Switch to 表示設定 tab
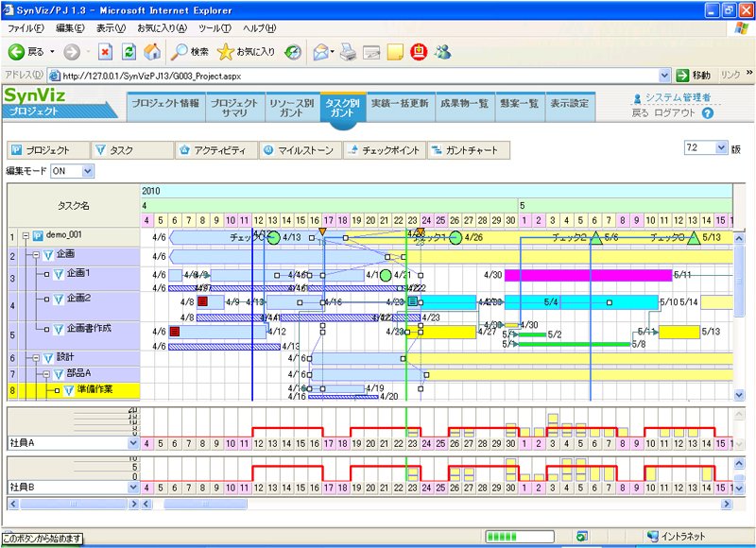756x548 pixels. click(x=570, y=107)
